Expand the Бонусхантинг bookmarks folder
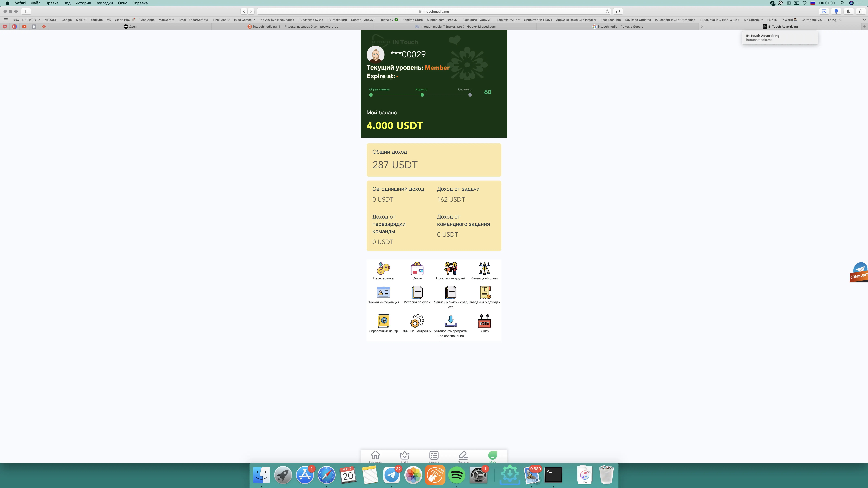 coord(508,20)
